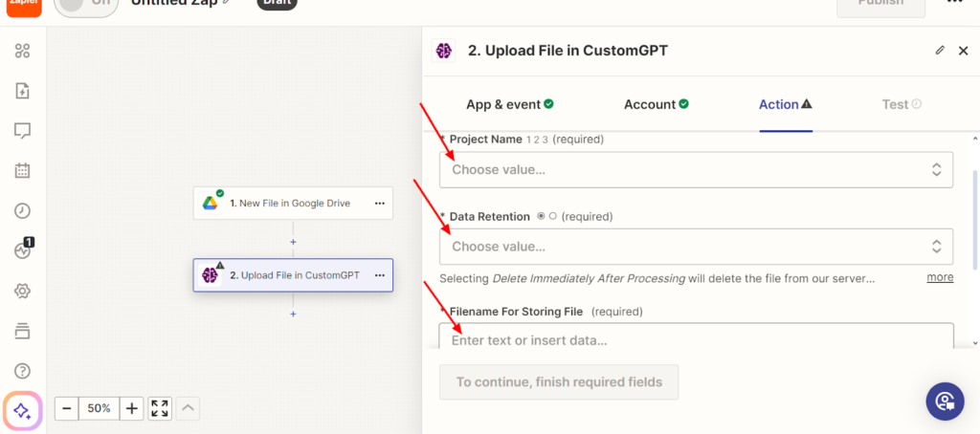The image size is (980, 434).
Task: Open the apps grid icon in sidebar
Action: click(23, 52)
